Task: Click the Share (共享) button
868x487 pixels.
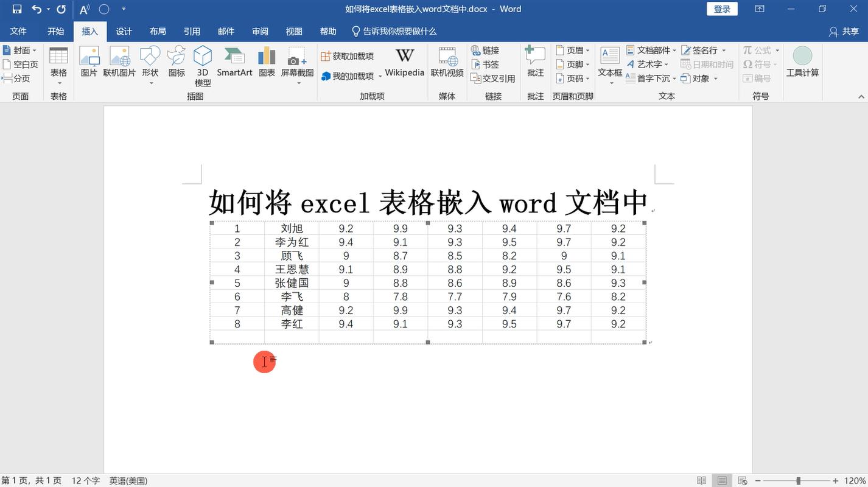Action: pos(844,32)
